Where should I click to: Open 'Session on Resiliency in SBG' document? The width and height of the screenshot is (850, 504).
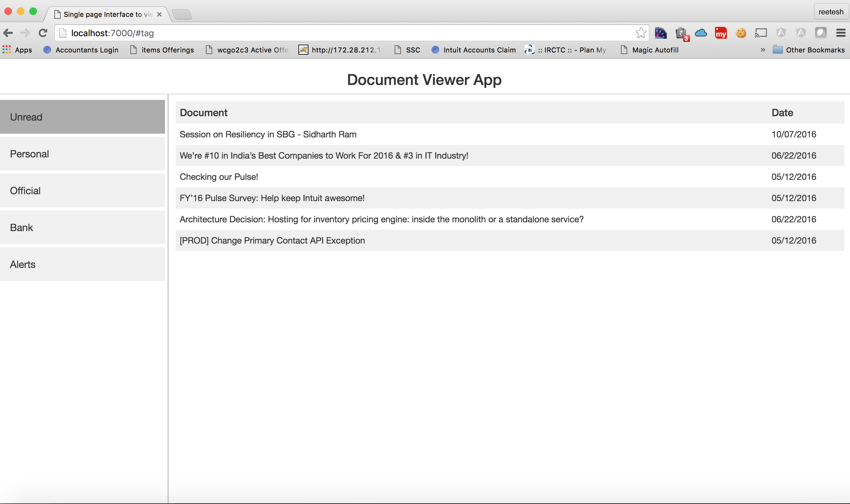(510, 134)
